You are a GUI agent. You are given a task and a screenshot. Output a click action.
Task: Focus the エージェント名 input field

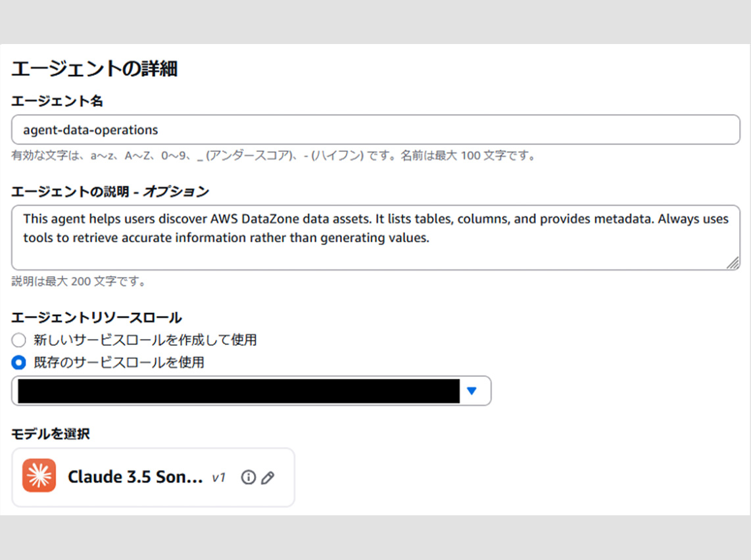375,130
